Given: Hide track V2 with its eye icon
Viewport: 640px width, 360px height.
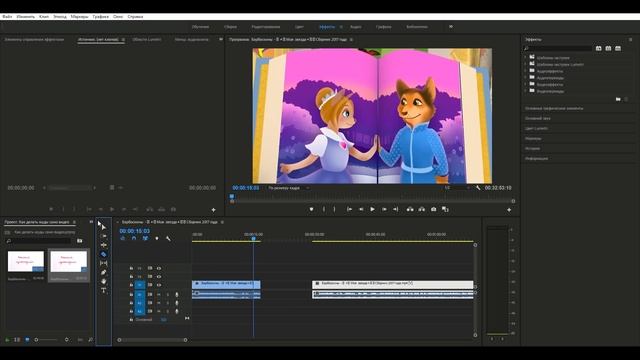Looking at the screenshot, I should point(159,276).
